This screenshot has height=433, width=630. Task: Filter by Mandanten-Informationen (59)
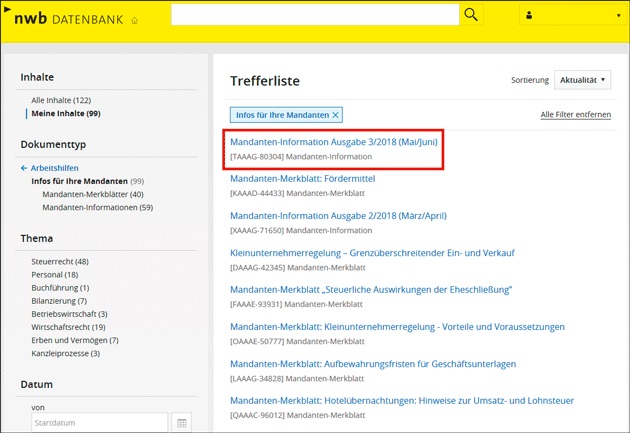tap(97, 207)
